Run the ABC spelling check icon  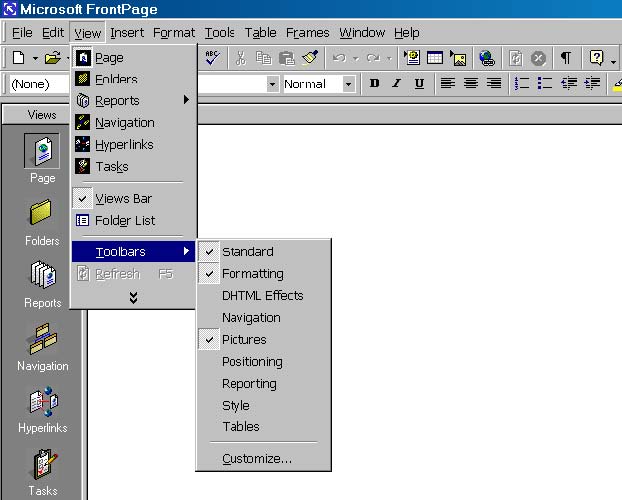coord(213,58)
